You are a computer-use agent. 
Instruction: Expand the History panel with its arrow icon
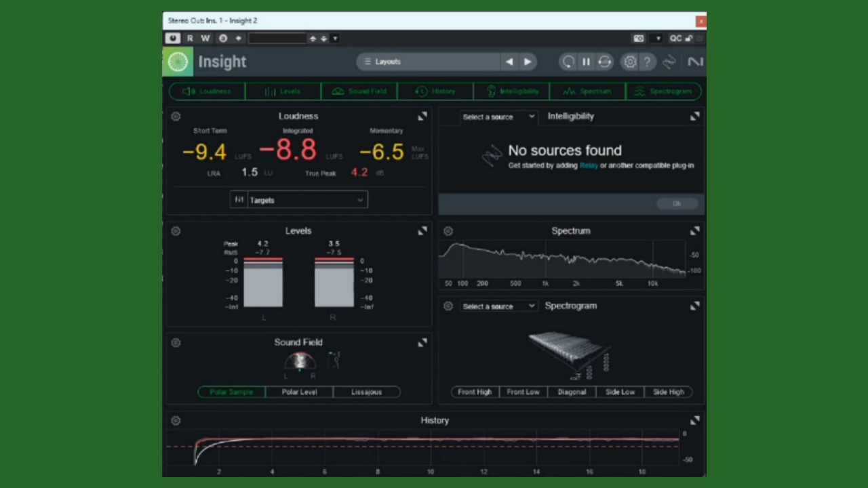[x=694, y=421]
